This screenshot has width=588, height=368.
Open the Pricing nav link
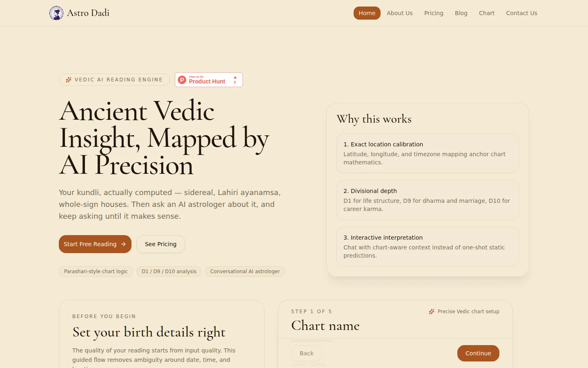tap(434, 13)
